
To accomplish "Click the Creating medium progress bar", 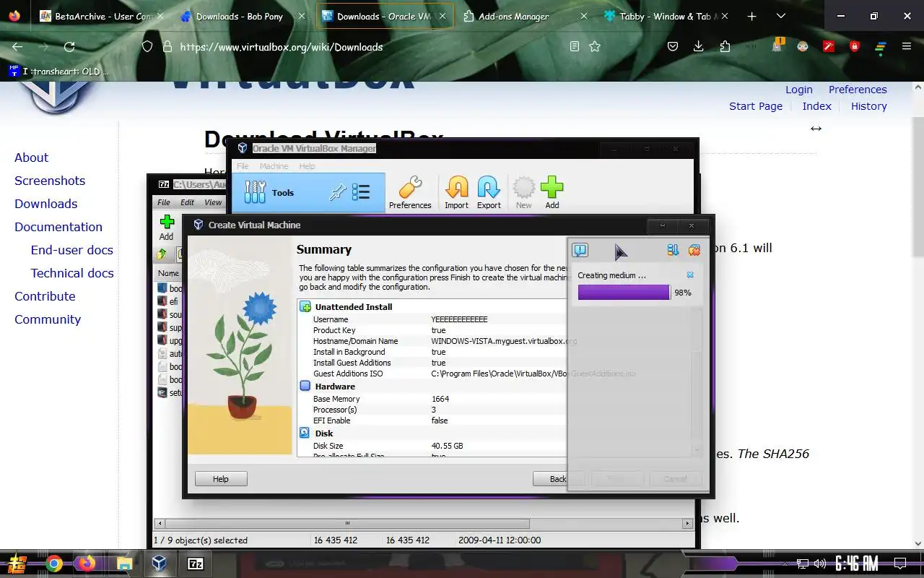I will [x=624, y=293].
